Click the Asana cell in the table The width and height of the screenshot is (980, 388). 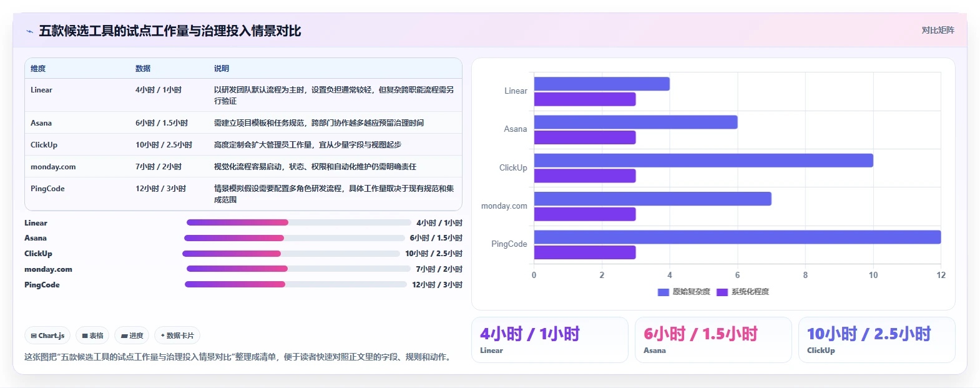point(41,123)
